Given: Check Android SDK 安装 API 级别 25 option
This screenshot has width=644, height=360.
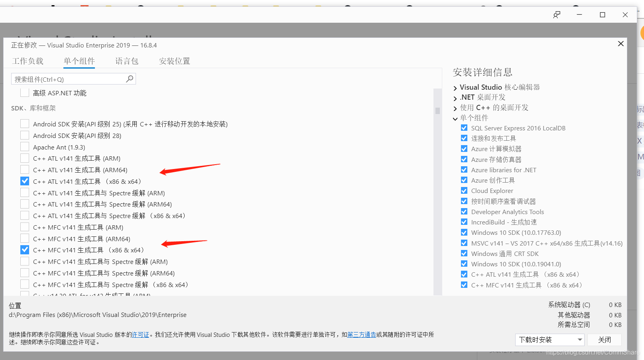Looking at the screenshot, I should 25,124.
